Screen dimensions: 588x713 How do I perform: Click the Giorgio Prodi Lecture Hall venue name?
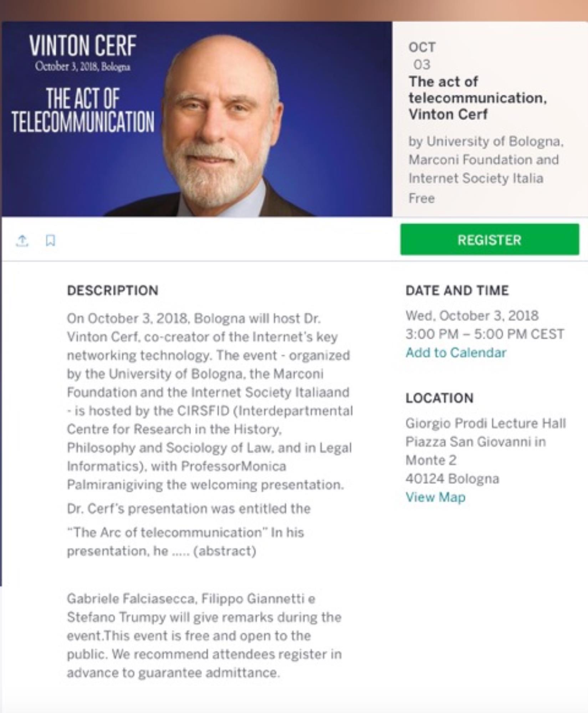point(486,423)
